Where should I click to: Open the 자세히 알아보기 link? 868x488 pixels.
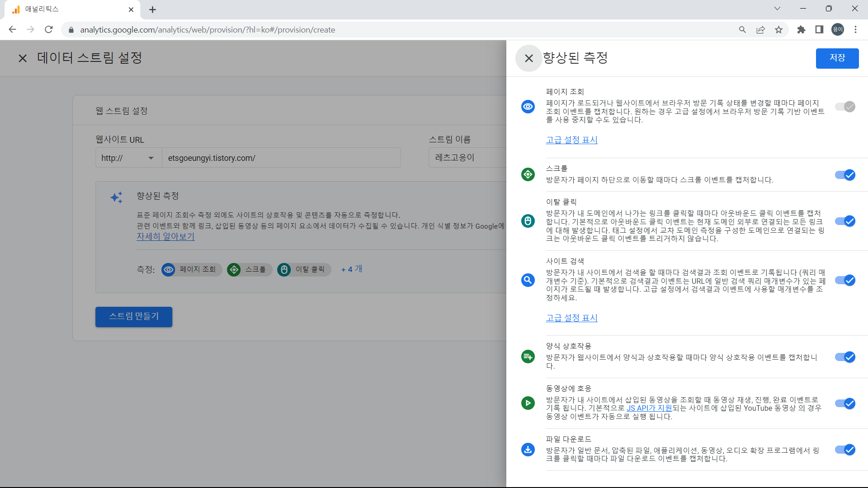tap(165, 236)
